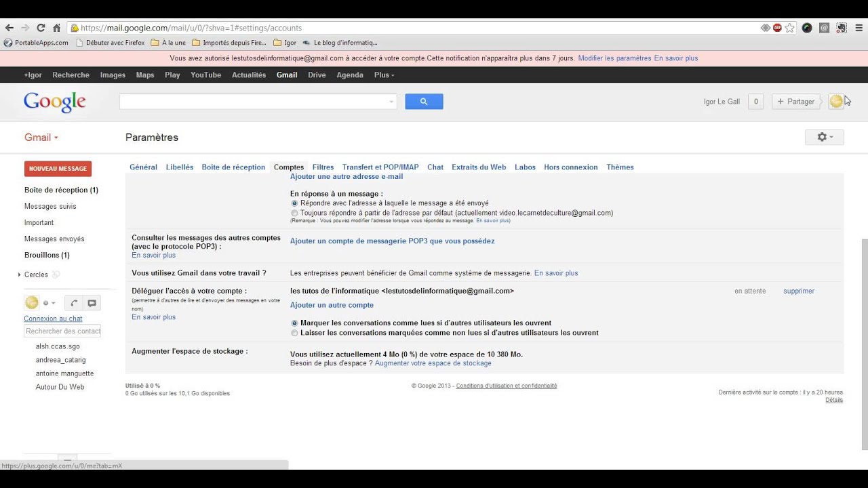Click Ajouter une autre adresse e-mail
The image size is (868, 488).
pos(347,176)
